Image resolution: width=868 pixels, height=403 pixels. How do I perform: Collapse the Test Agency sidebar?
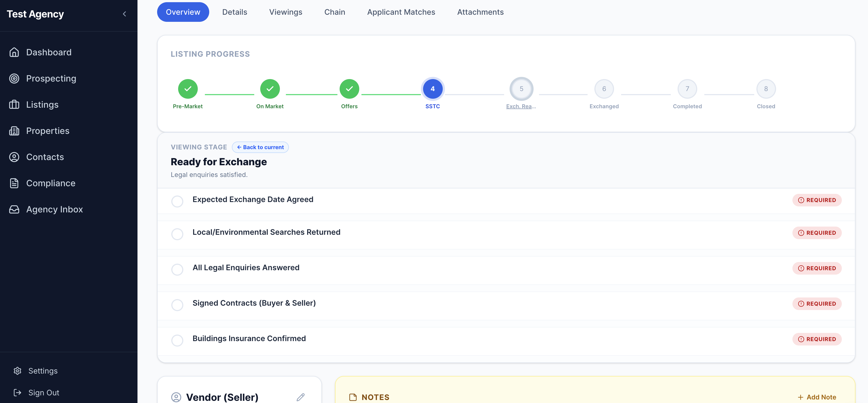tap(124, 14)
